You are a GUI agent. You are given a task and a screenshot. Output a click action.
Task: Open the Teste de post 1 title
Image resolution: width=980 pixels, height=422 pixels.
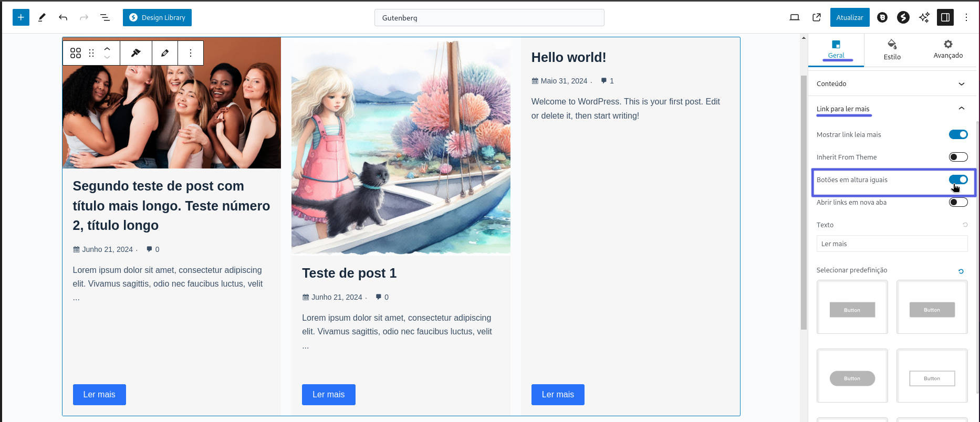pyautogui.click(x=349, y=273)
